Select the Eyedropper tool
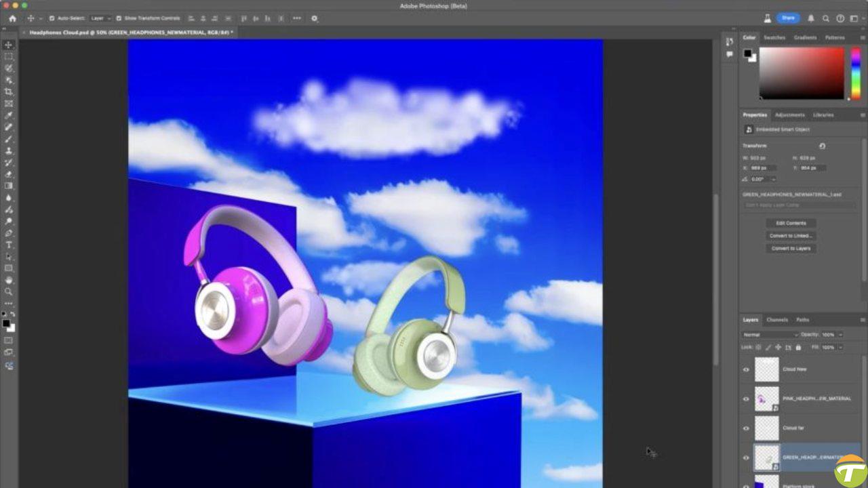 pyautogui.click(x=9, y=115)
